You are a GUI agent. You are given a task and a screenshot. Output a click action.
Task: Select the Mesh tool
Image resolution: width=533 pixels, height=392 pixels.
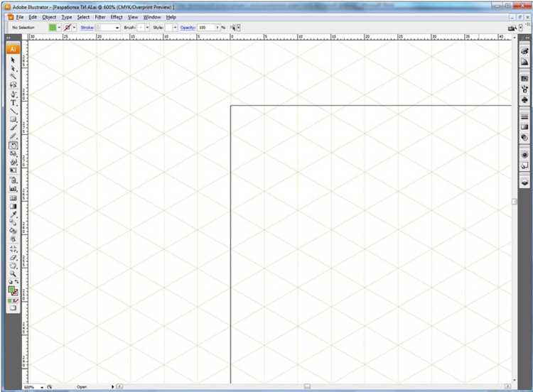point(13,197)
